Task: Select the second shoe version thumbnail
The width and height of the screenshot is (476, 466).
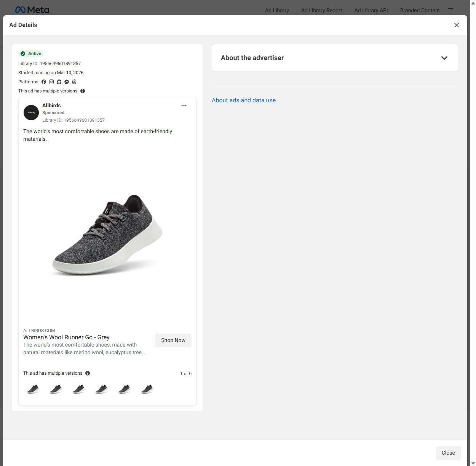Action: 56,389
